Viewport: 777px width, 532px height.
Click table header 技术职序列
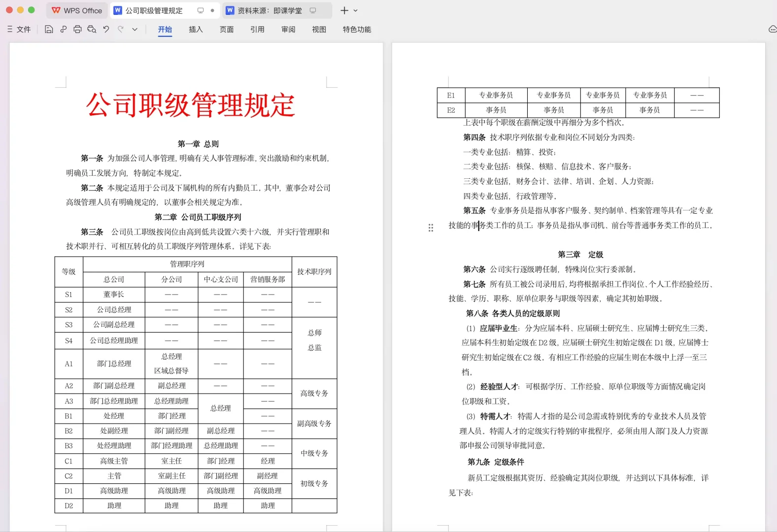314,272
